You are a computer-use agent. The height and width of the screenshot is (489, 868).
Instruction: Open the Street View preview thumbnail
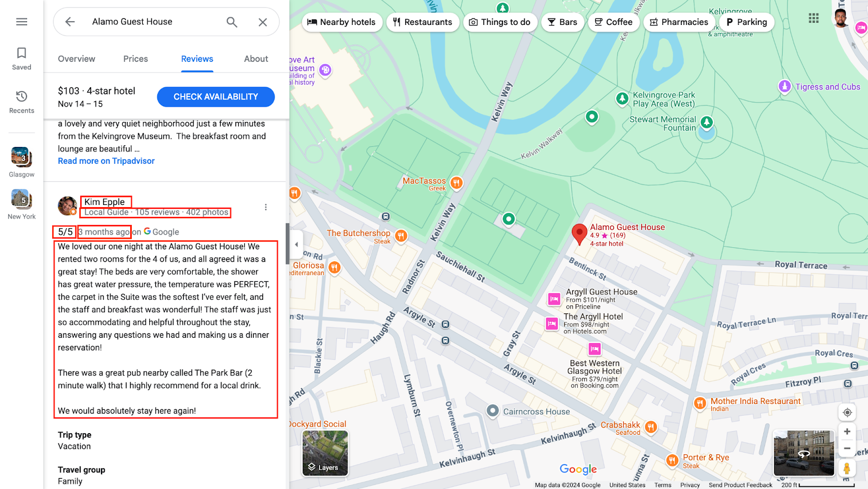[804, 453]
